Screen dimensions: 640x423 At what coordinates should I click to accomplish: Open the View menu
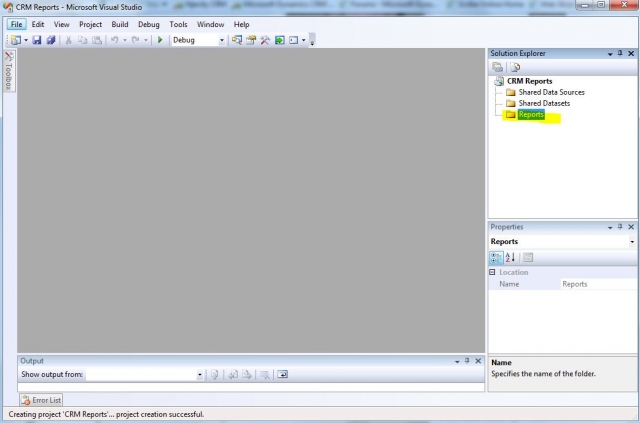(62, 24)
